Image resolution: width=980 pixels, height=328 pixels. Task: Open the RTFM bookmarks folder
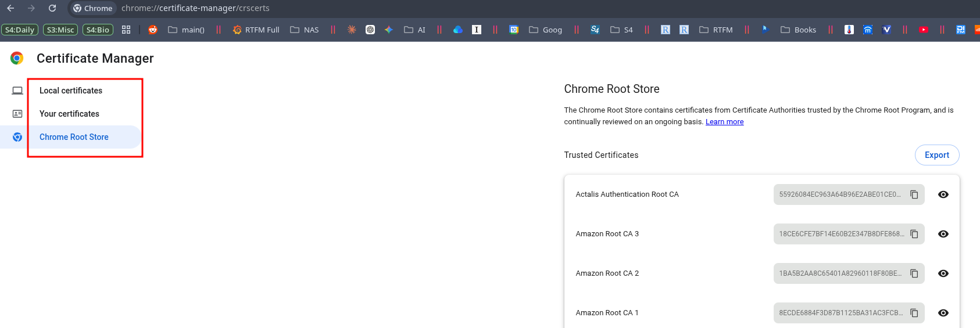coord(716,30)
